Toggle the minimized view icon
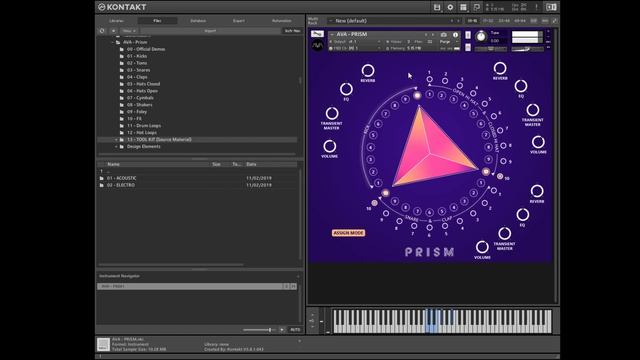 pos(476,7)
